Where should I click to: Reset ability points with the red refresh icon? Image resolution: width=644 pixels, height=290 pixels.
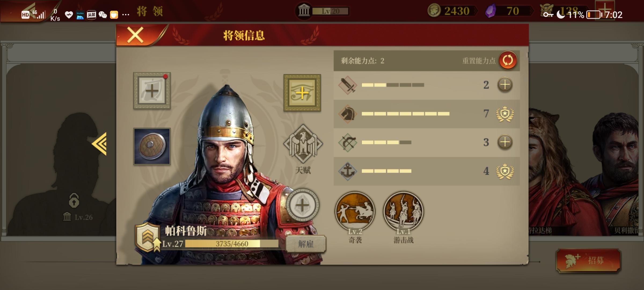[x=507, y=60]
